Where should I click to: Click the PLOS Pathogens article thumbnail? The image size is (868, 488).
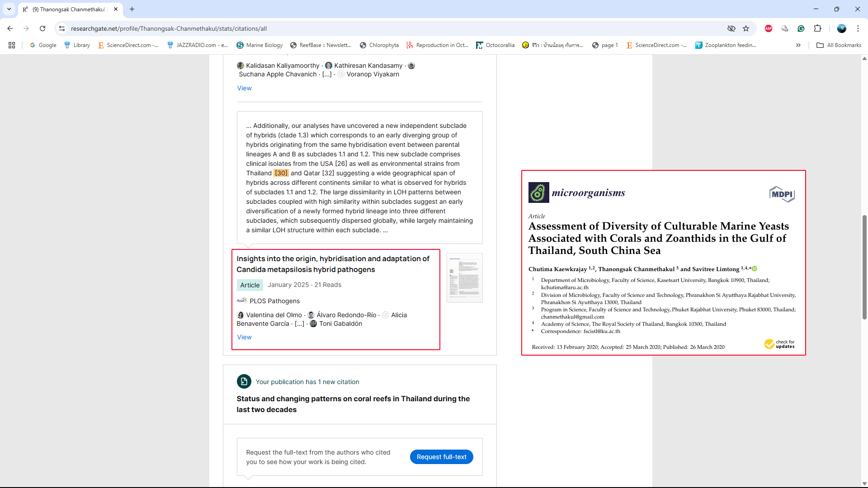click(x=464, y=278)
